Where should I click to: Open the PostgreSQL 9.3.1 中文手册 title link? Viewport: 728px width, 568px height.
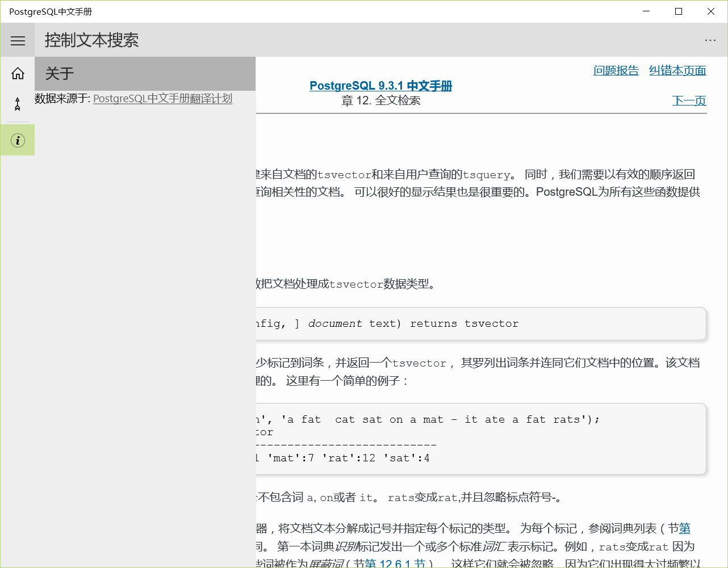tap(381, 86)
